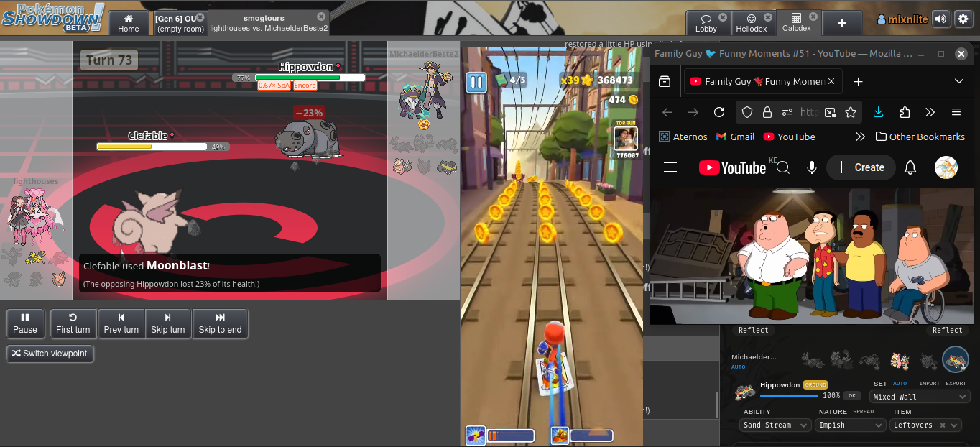Expand more toolbar tools chevron in Firefox
The image size is (980, 447).
coord(930,112)
